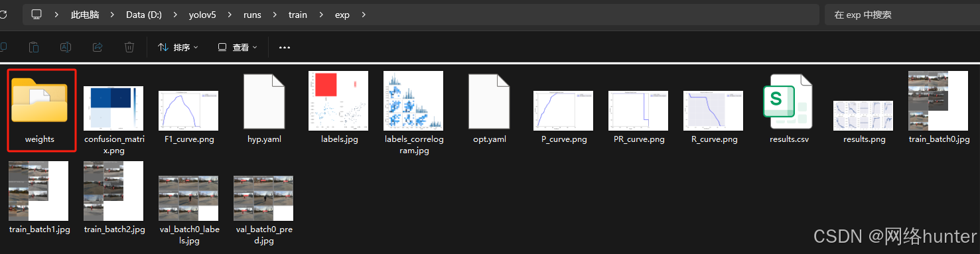Viewport: 980px width, 254px height.
Task: Click the hyp.yaml file name label
Action: pyautogui.click(x=264, y=139)
